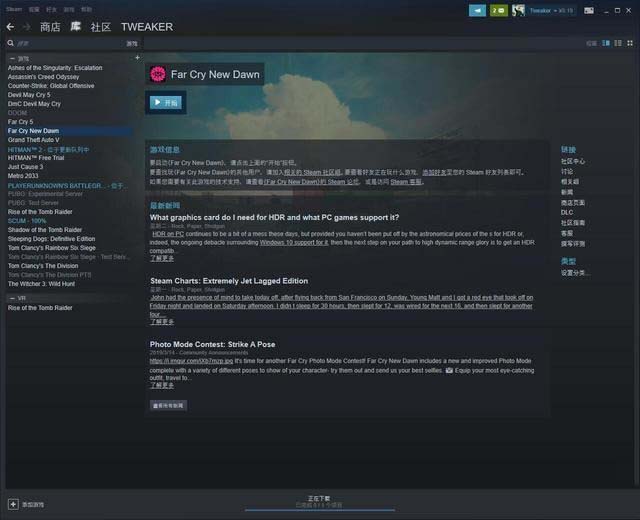This screenshot has width=640, height=520.
Task: Select Rise of the Tomb Raider under VR
Action: pos(40,308)
